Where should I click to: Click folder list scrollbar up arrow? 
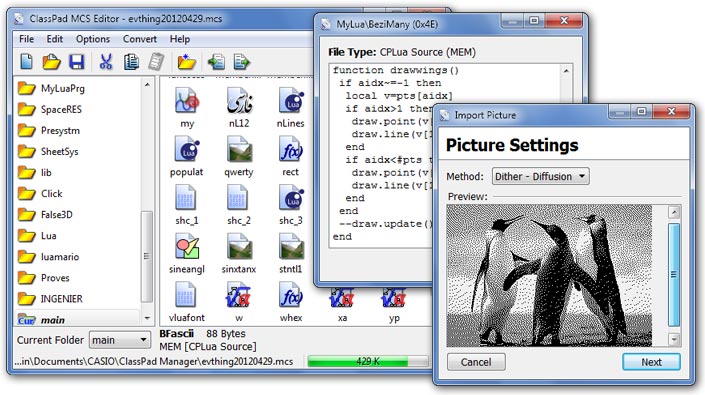147,84
